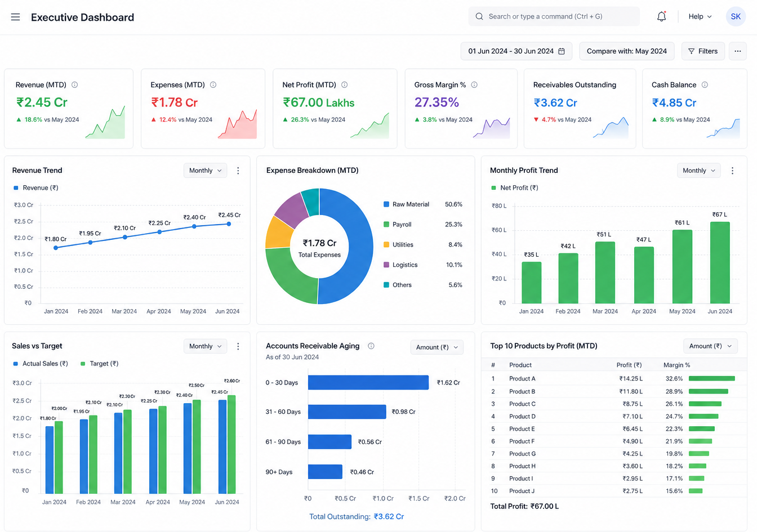The image size is (757, 532).
Task: Click the Revenue sparkline chart
Action: (105, 122)
